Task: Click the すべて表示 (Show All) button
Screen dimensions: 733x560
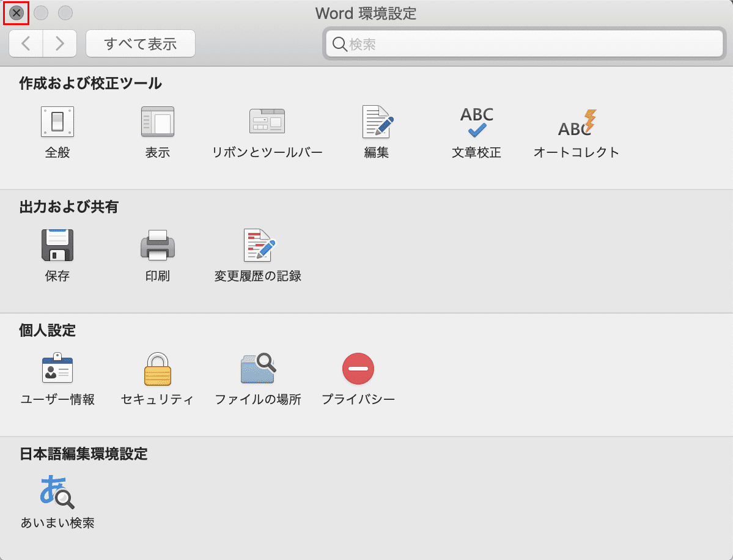Action: 140,43
